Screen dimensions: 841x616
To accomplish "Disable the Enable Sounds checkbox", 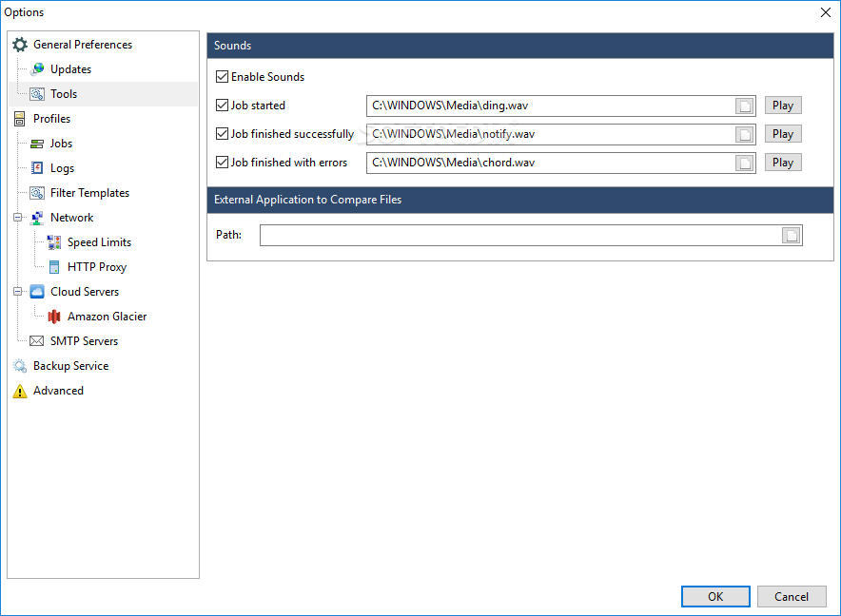I will [222, 77].
